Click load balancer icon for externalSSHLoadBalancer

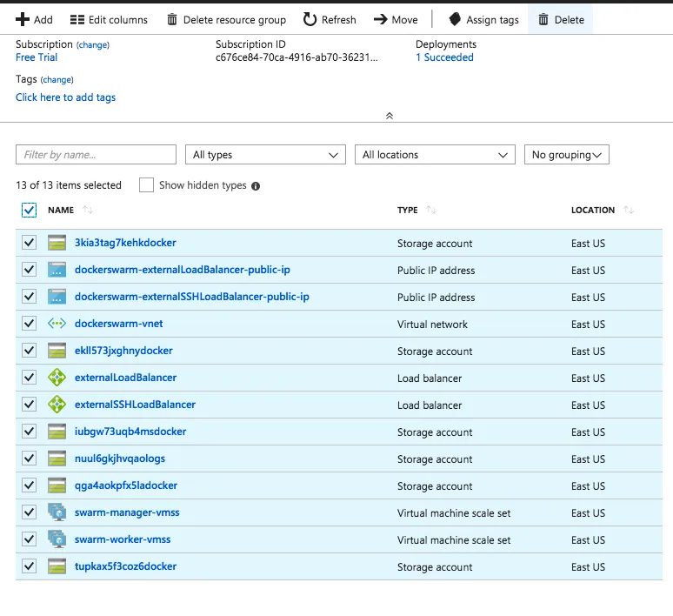click(57, 405)
